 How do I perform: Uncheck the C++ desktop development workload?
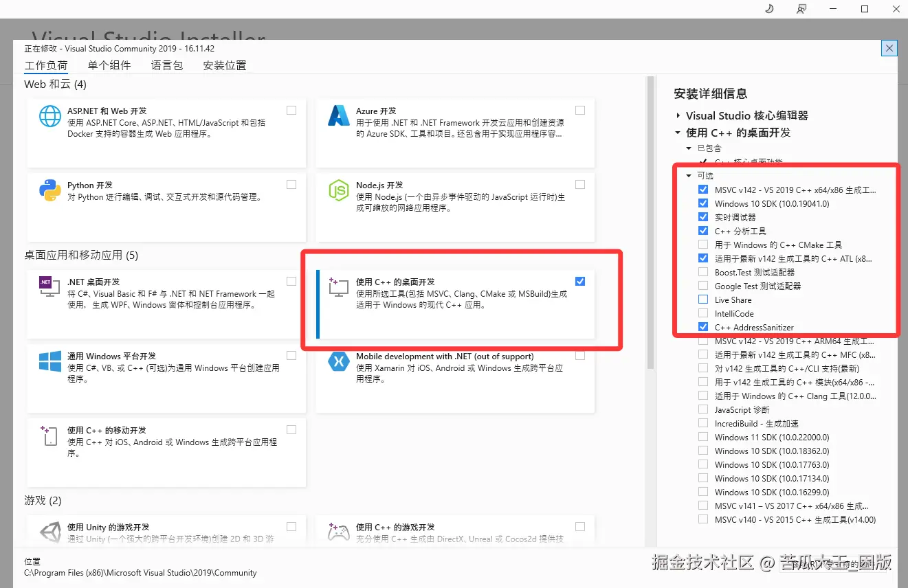tap(580, 281)
